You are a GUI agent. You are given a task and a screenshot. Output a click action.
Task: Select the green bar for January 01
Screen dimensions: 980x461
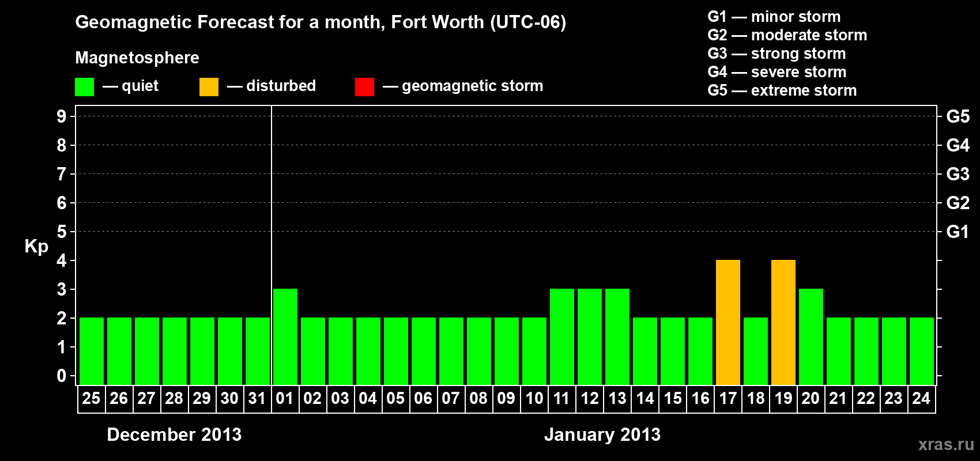(285, 337)
